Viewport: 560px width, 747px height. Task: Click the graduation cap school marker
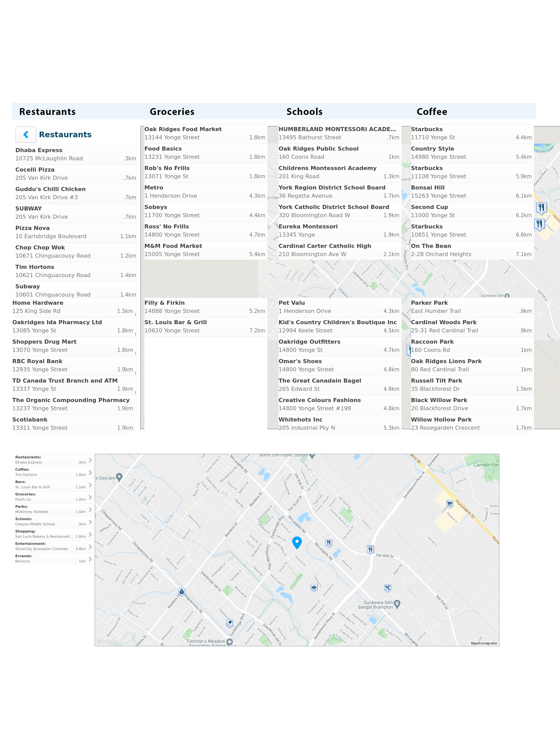[x=314, y=588]
